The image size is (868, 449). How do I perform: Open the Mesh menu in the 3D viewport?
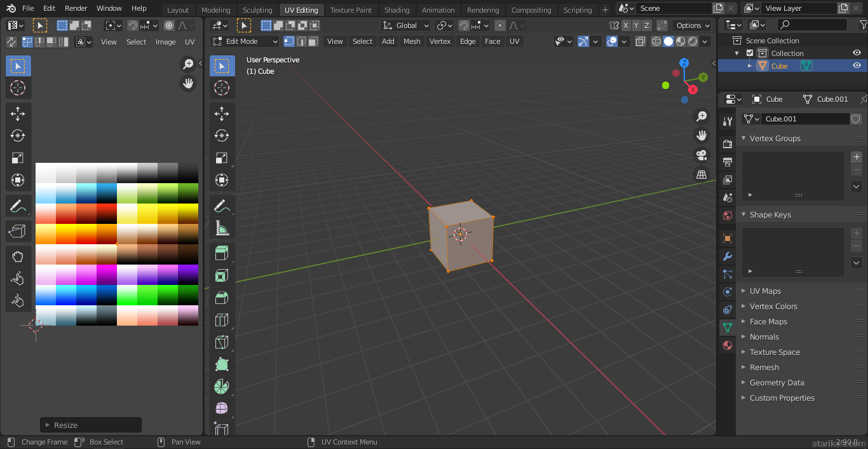pos(412,41)
